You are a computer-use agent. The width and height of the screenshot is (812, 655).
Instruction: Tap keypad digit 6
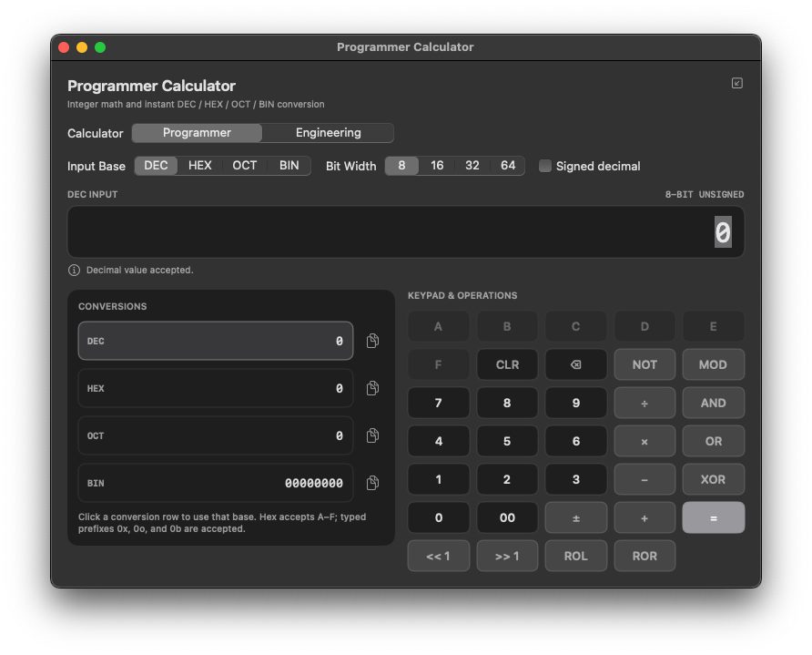tap(576, 441)
